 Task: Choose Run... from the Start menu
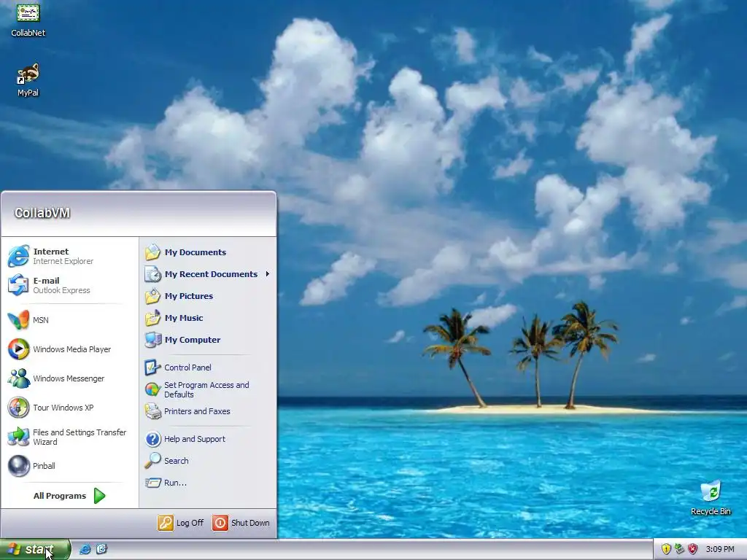coord(208,483)
